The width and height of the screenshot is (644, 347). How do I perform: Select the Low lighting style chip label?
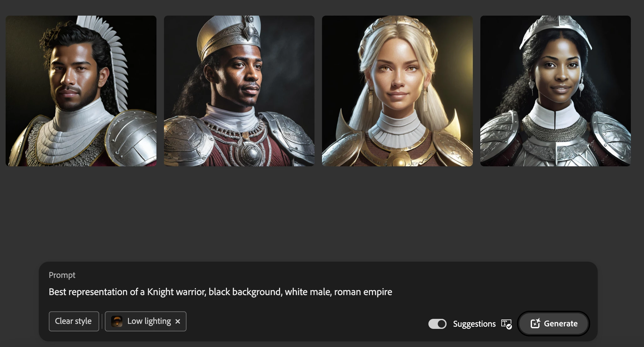(149, 321)
